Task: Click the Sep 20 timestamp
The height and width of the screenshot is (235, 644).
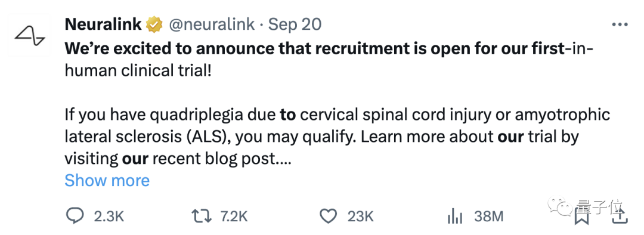Action: pyautogui.click(x=295, y=24)
